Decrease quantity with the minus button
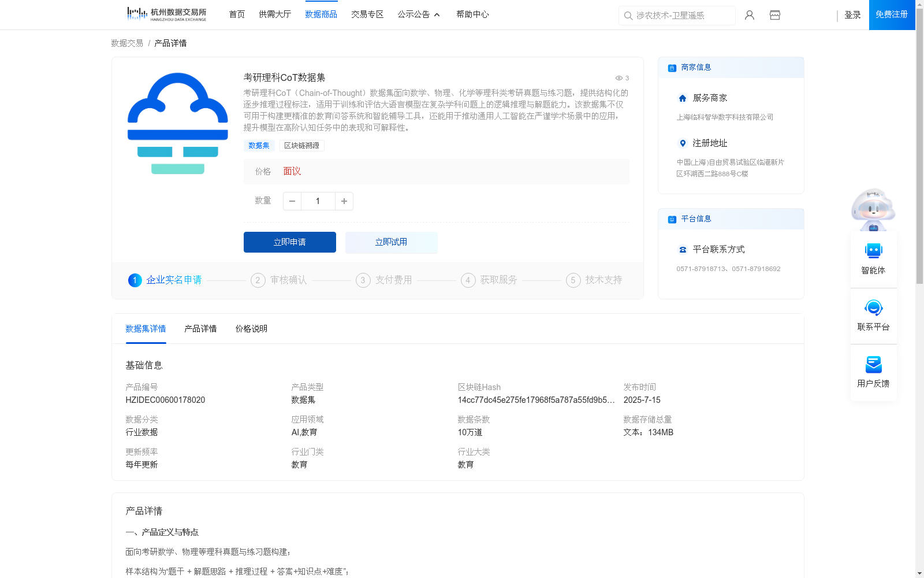Viewport: 924px width, 578px height. (292, 201)
